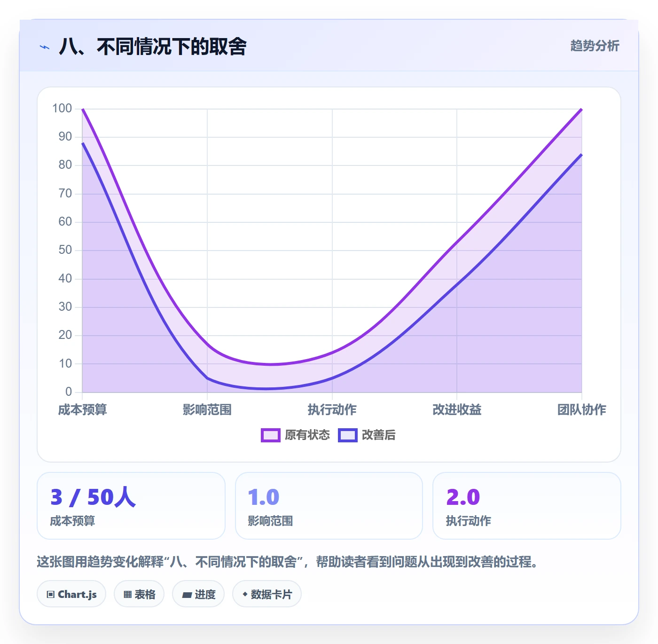
Task: Click the 100 y-axis value
Action: [62, 109]
